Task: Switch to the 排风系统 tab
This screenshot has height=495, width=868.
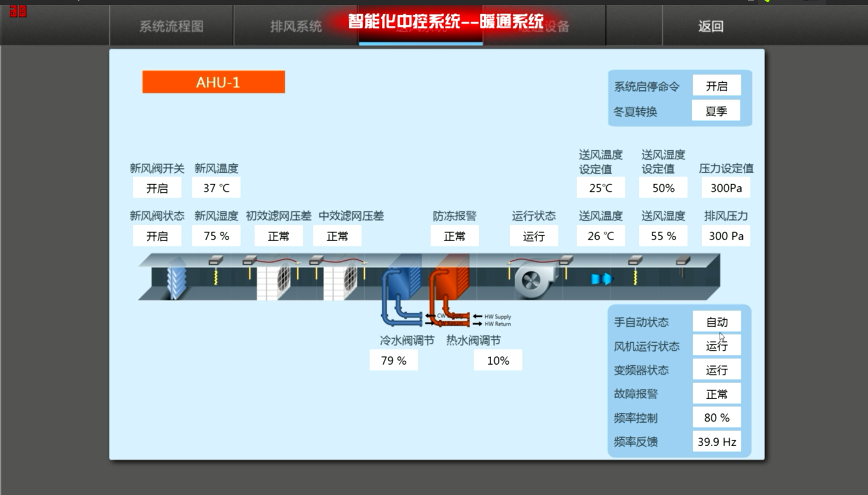Action: click(x=296, y=26)
